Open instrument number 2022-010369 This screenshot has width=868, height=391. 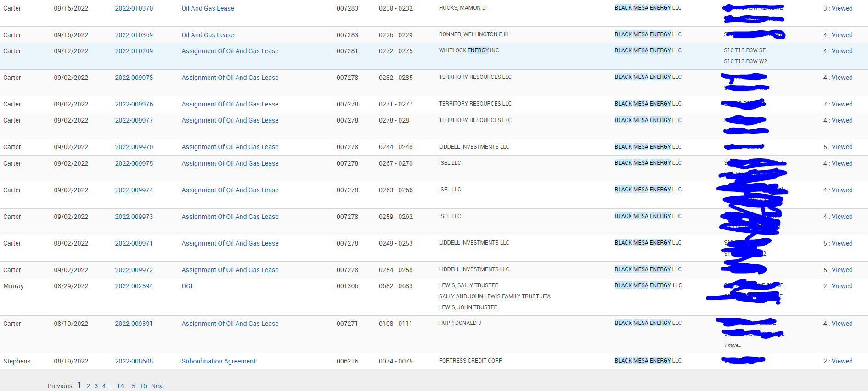134,35
